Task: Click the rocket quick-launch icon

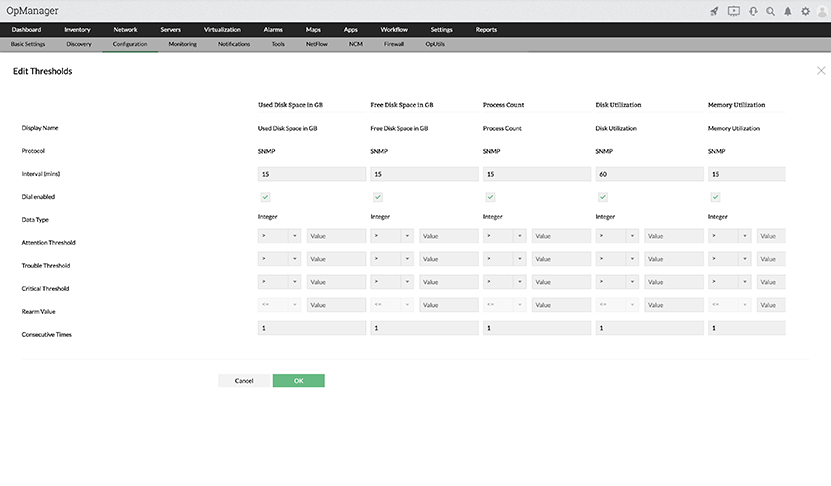Action: [714, 11]
